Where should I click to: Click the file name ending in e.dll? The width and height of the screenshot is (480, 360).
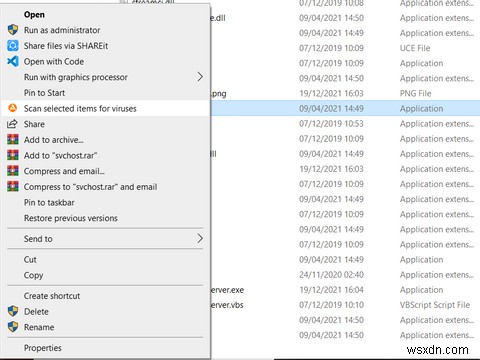(218, 18)
